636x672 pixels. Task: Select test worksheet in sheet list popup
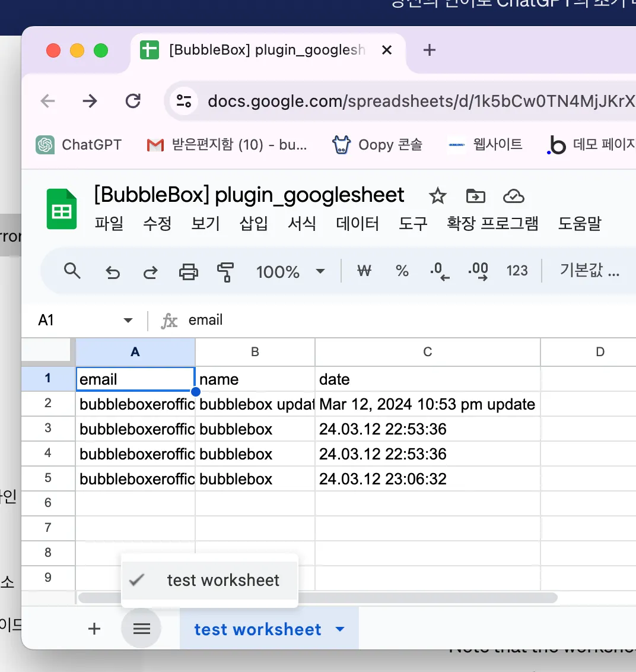pos(209,581)
